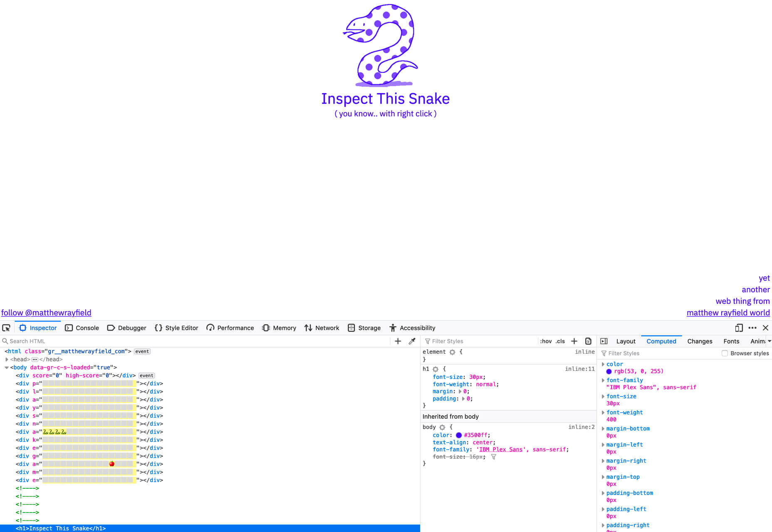Viewport: 772px width, 532px height.
Task: Open the Network tab
Action: click(x=322, y=328)
